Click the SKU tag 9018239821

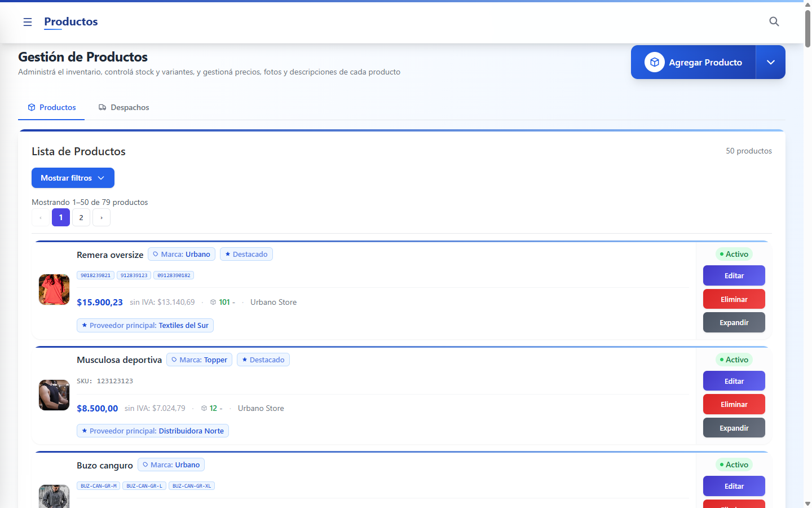point(95,275)
